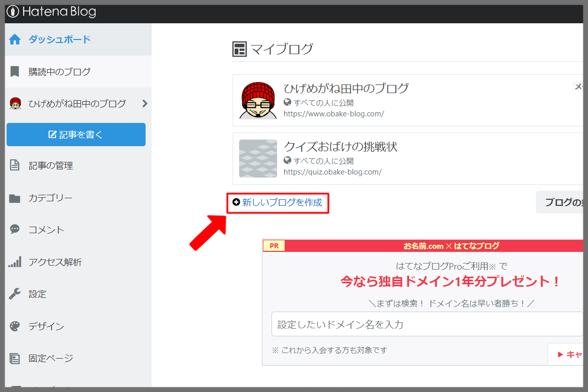Click the お名前.com × はてなブログ banner header
This screenshot has height=392, width=588.
[451, 246]
